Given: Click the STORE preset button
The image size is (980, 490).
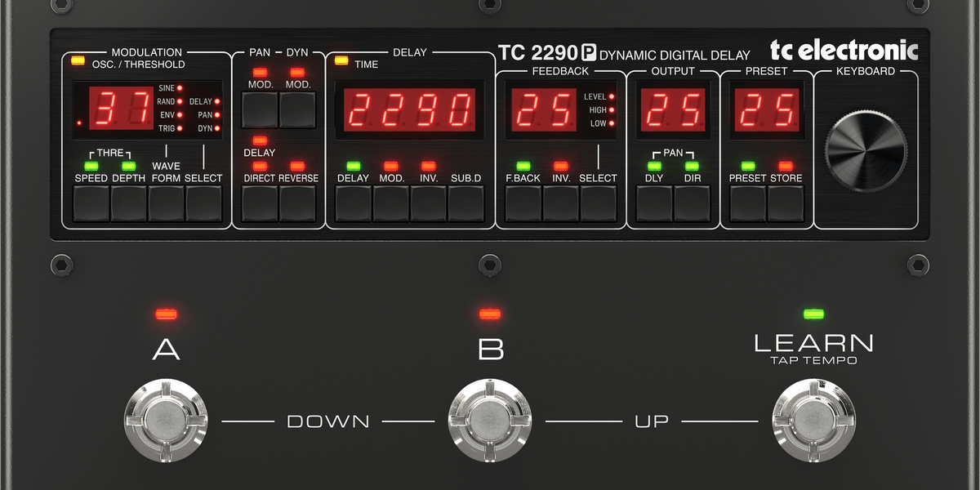Looking at the screenshot, I should click(x=786, y=203).
